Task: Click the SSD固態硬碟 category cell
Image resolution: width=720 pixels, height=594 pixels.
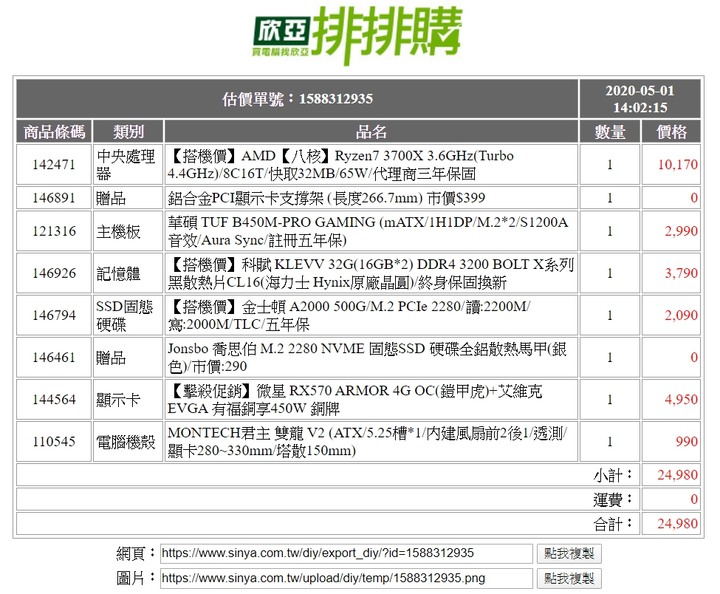Action: coord(128,315)
